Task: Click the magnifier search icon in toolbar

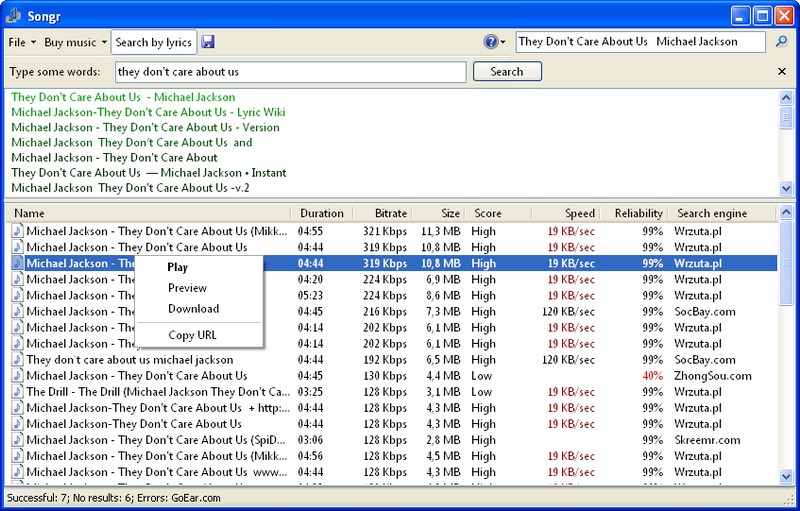Action: click(x=781, y=41)
